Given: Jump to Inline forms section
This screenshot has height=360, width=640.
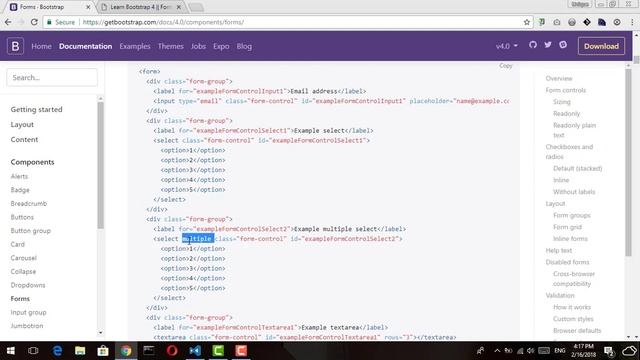Looking at the screenshot, I should 570,239.
